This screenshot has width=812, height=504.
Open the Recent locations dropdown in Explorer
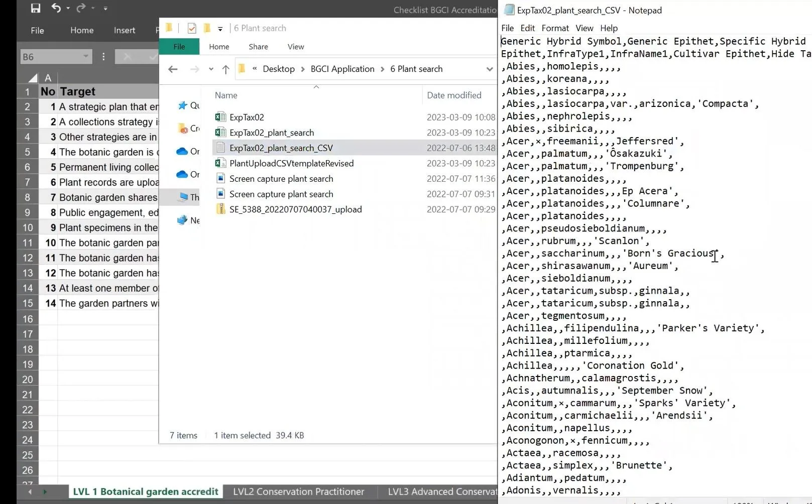[x=211, y=69]
